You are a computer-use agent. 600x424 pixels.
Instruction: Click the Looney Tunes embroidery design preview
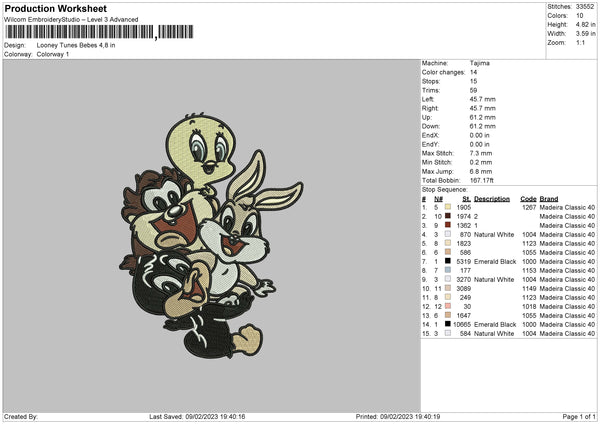pyautogui.click(x=212, y=235)
